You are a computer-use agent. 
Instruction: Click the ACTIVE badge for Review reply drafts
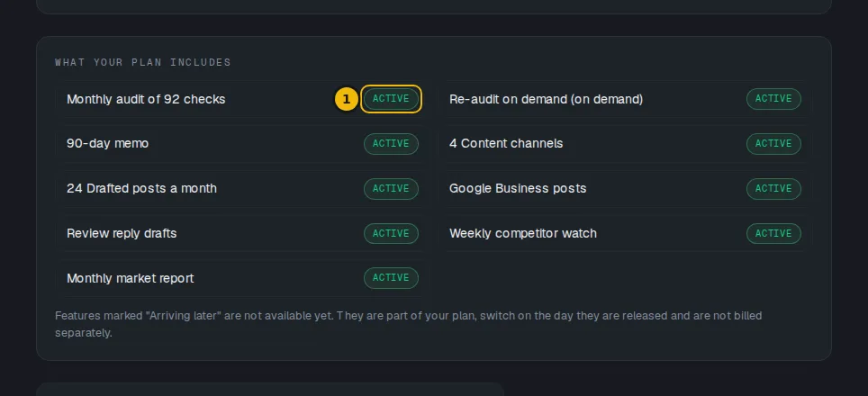click(391, 233)
